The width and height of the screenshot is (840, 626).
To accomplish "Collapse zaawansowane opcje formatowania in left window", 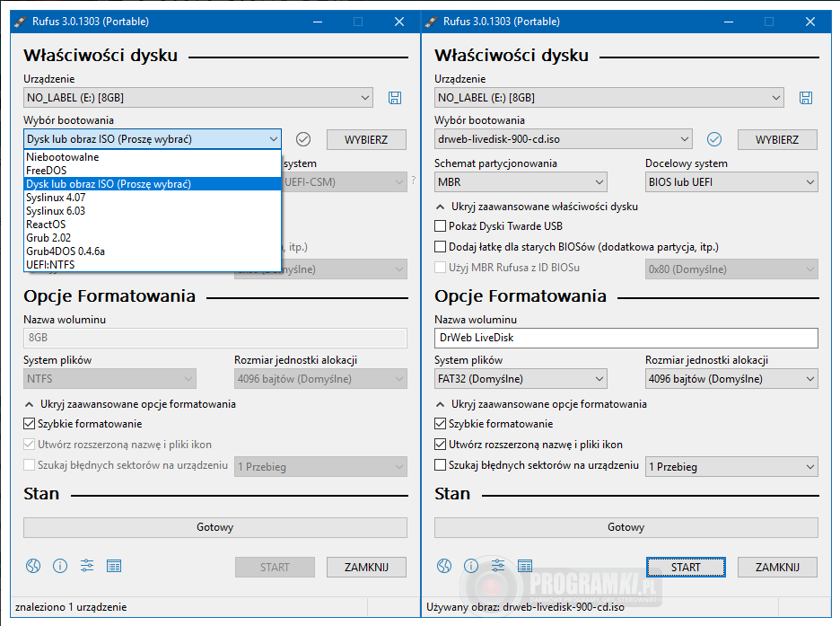I will 130,404.
